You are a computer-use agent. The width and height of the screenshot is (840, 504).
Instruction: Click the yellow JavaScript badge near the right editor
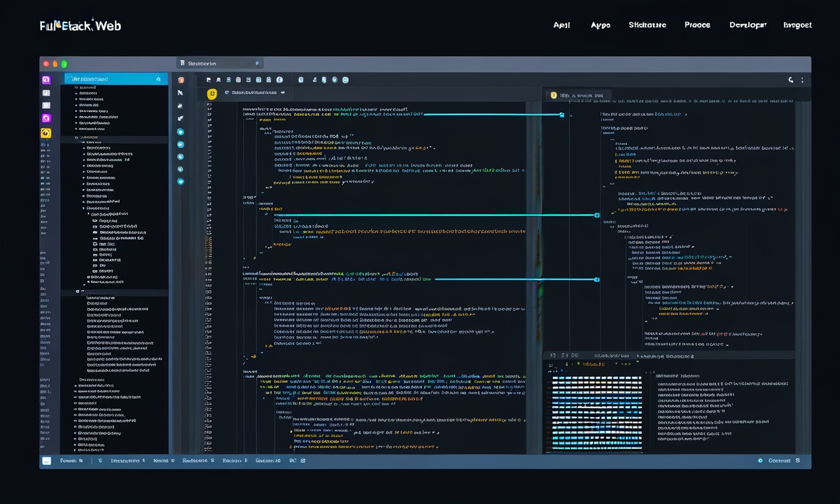point(553,94)
